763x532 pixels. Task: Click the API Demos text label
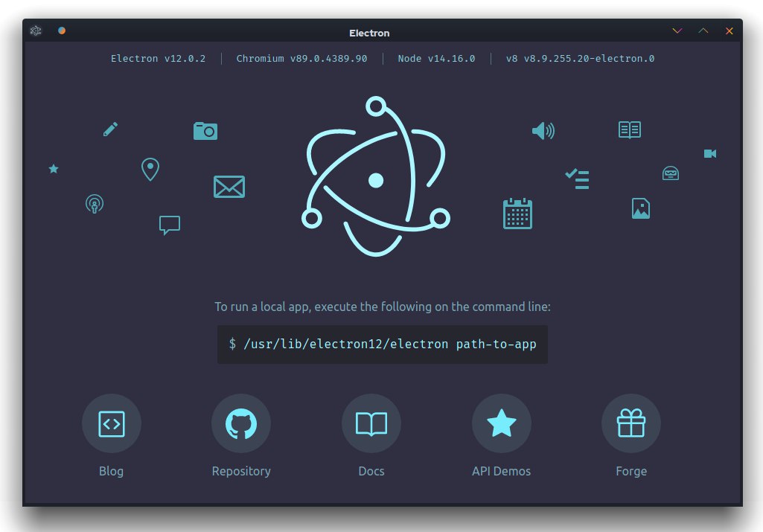pyautogui.click(x=501, y=471)
